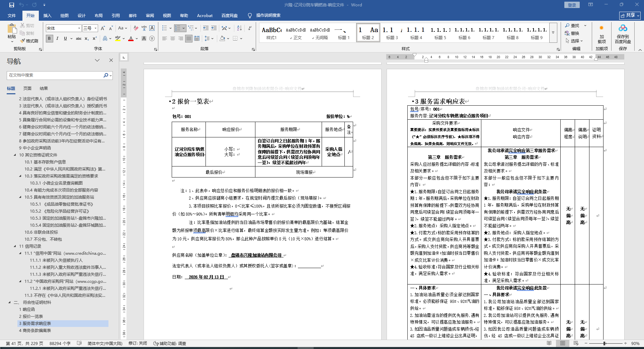
Task: Apply strikethrough formatting
Action: 79,38
